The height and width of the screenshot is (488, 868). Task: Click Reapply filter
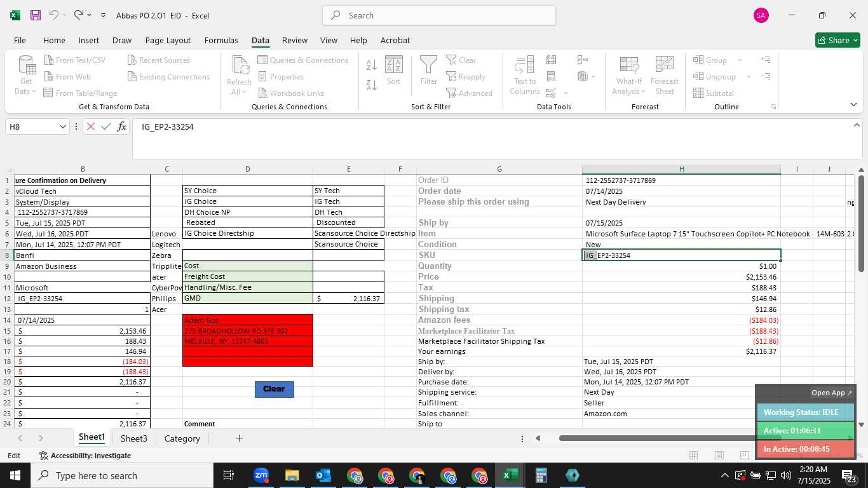466,77
